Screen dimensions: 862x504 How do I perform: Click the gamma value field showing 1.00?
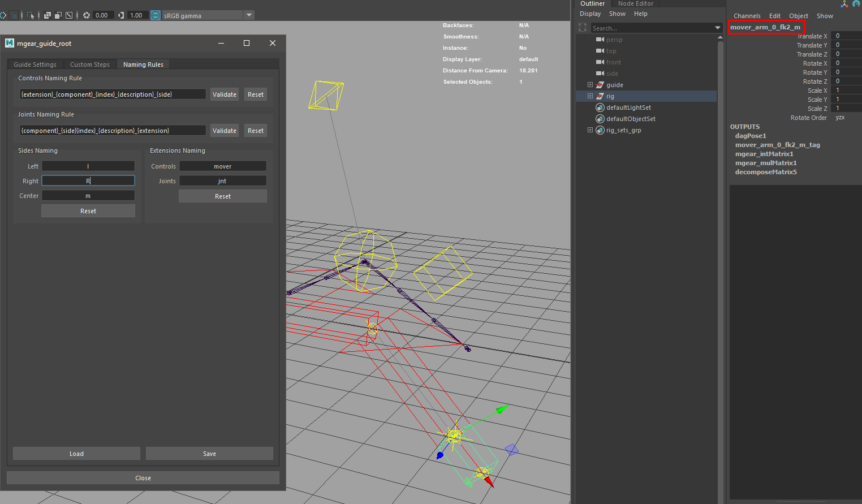coord(138,15)
